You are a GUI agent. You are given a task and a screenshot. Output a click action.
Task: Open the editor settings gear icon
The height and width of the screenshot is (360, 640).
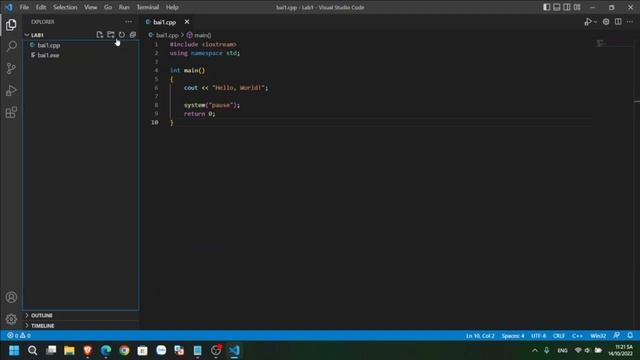[606, 22]
